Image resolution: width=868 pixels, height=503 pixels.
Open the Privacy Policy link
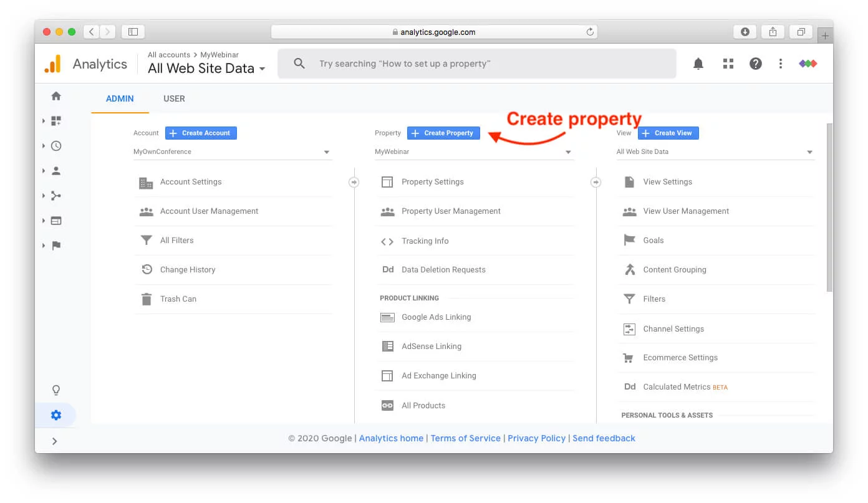pos(536,438)
